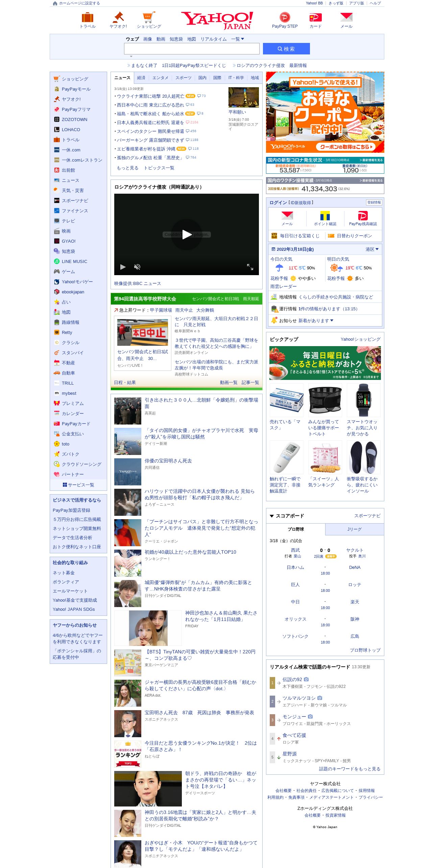Click 出前館 sidebar icon
434x868 pixels.
pyautogui.click(x=57, y=170)
